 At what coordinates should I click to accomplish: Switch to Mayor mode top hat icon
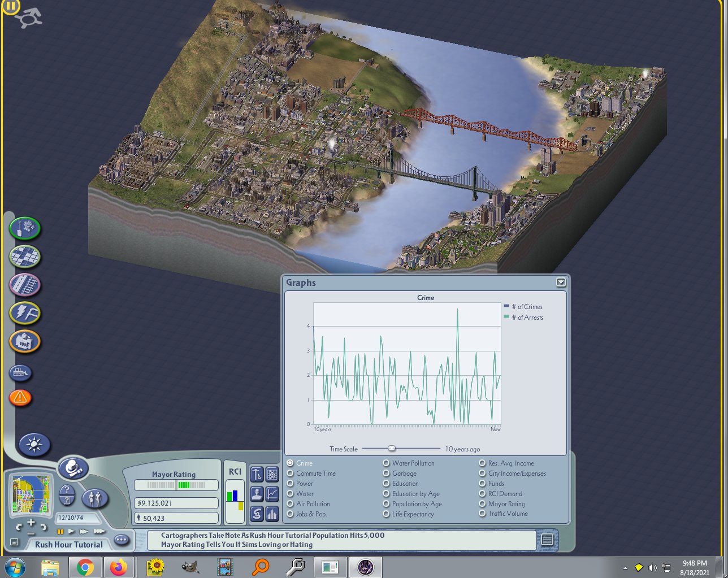coord(73,468)
